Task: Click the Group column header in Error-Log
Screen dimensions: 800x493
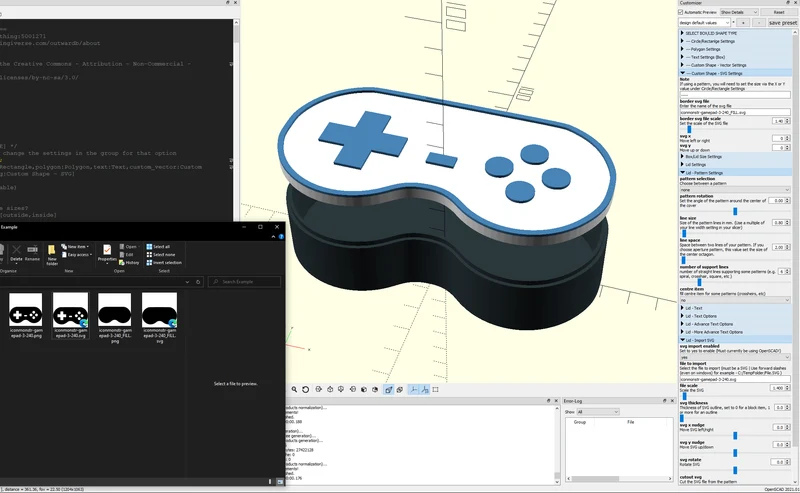Action: [x=580, y=422]
